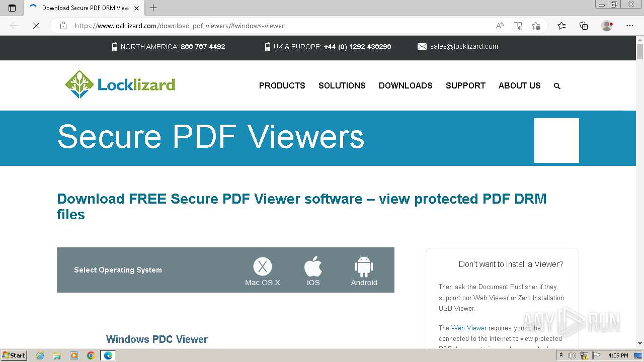Click the white banner image placeholder
The image size is (644, 362).
point(556,140)
